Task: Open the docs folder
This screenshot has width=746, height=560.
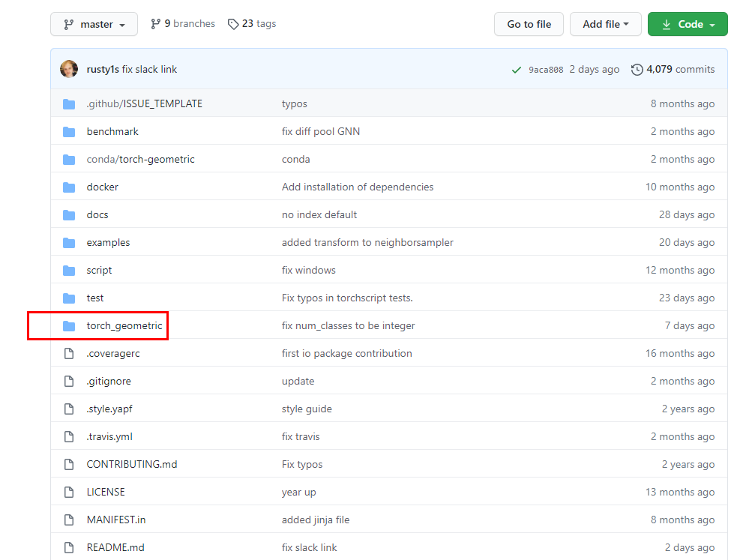Action: (97, 214)
